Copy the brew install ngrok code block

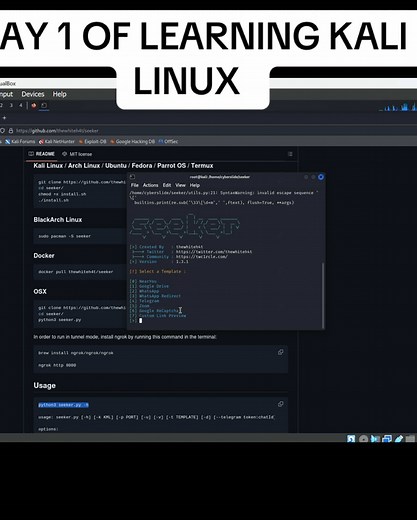(281, 352)
